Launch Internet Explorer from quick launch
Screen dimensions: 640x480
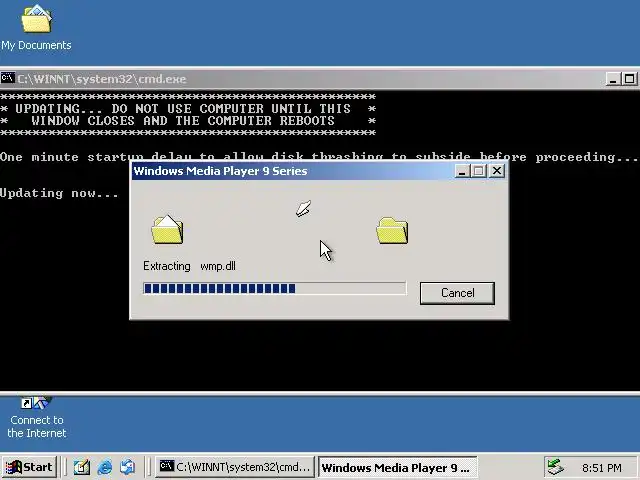[105, 467]
